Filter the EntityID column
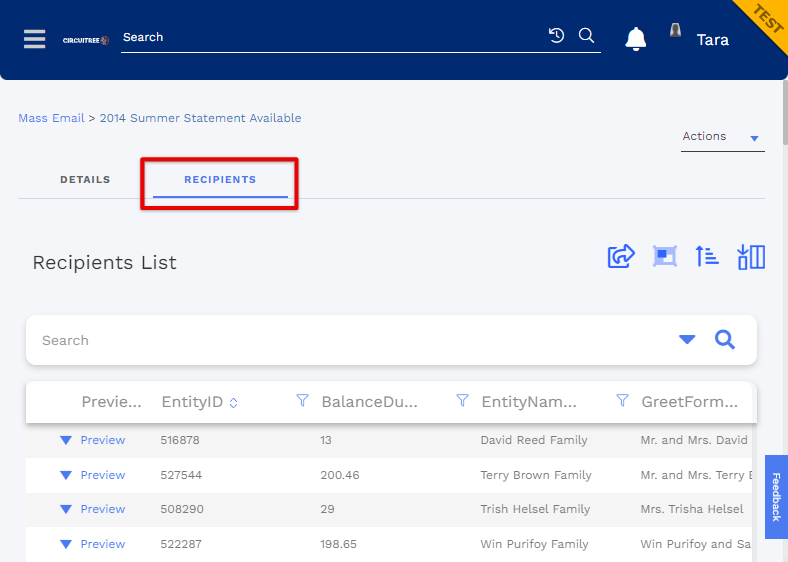The image size is (788, 562). click(x=302, y=400)
